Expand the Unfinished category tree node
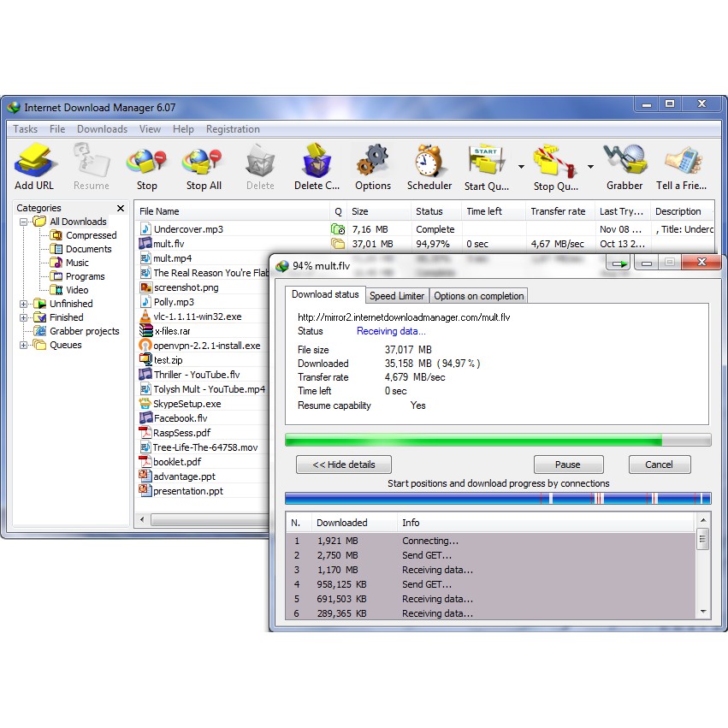Viewport: 728px width, 728px height. pos(24,304)
